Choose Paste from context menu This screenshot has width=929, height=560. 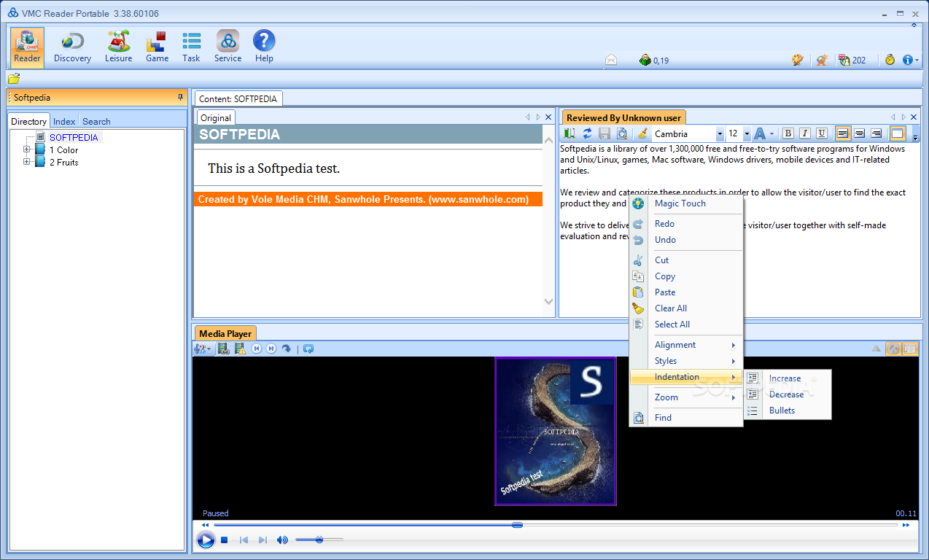point(686,292)
